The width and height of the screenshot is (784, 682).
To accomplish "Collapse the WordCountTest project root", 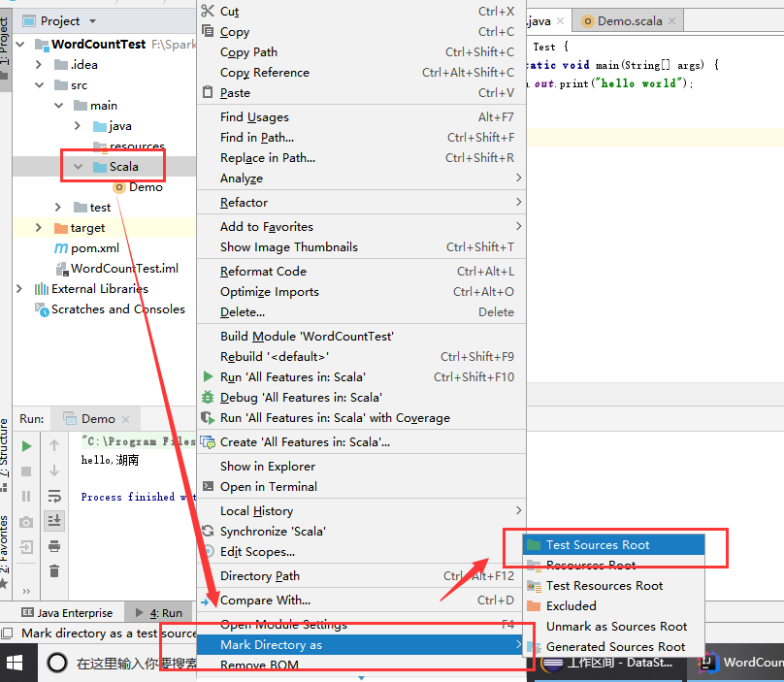I will 20,45.
